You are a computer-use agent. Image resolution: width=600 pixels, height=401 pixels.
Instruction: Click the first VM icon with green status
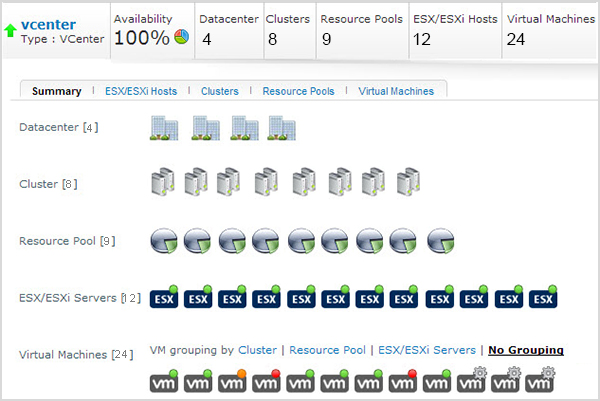coord(164,382)
